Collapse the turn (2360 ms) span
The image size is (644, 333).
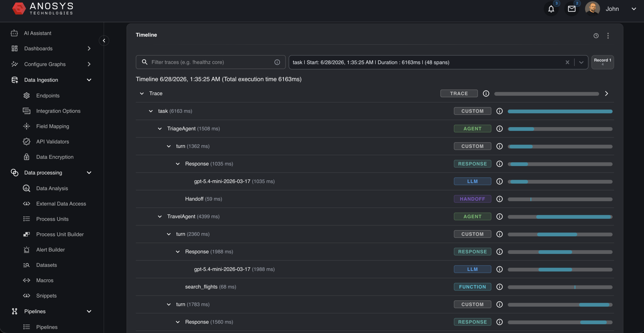click(x=169, y=234)
